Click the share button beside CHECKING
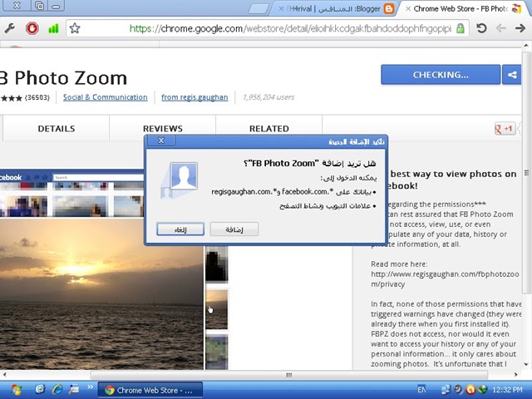 click(512, 75)
